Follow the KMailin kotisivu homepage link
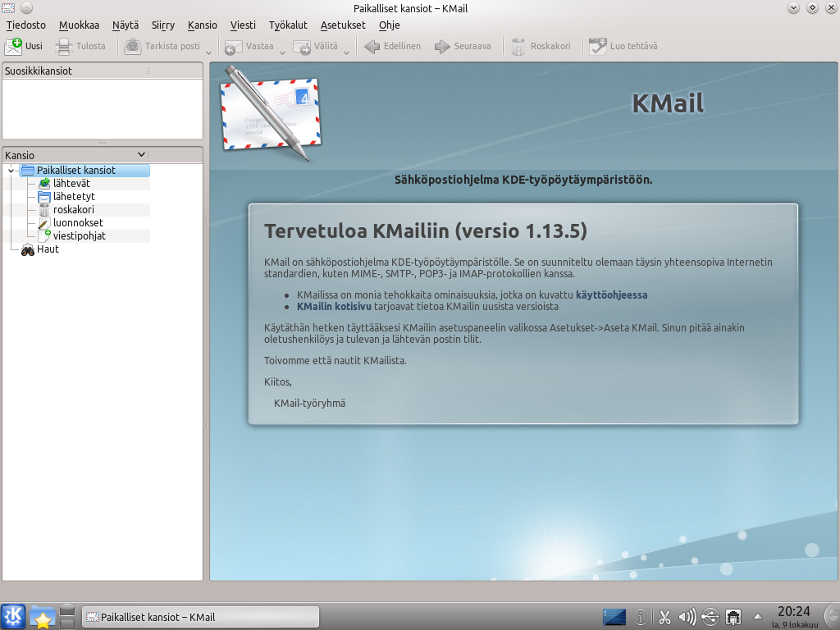The height and width of the screenshot is (630, 840). pos(335,307)
